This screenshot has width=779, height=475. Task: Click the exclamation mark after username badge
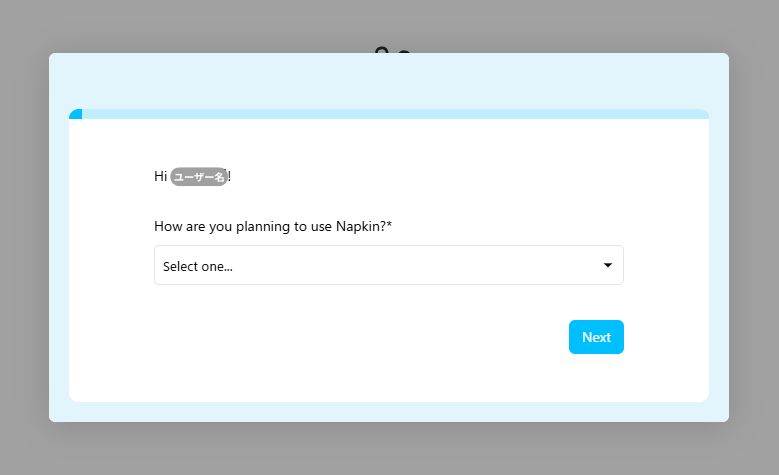230,176
